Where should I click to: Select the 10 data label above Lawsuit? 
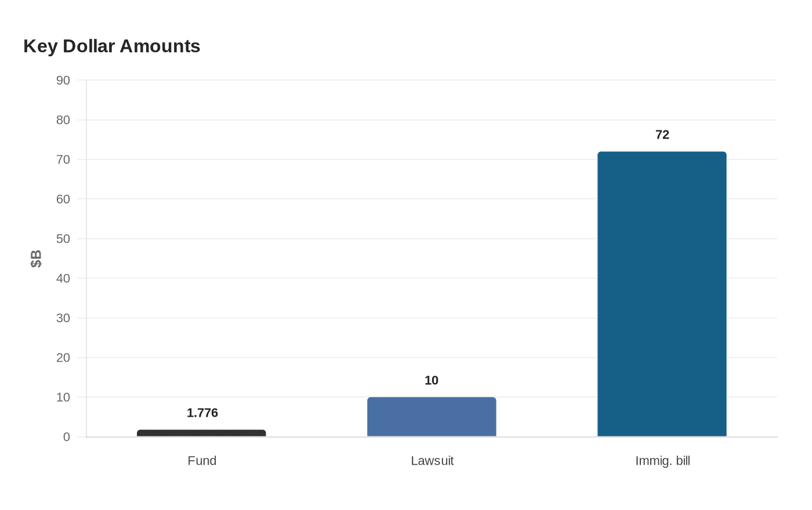432,380
